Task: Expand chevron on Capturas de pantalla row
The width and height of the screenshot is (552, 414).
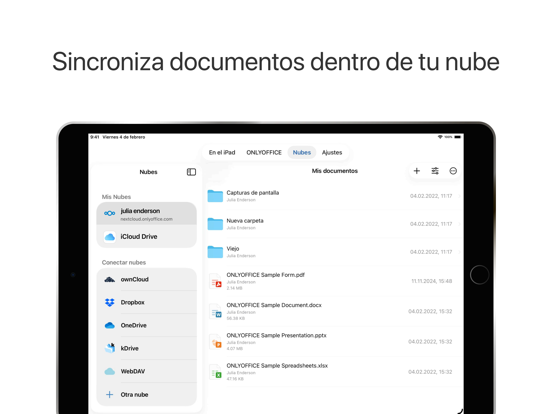Action: tap(459, 196)
